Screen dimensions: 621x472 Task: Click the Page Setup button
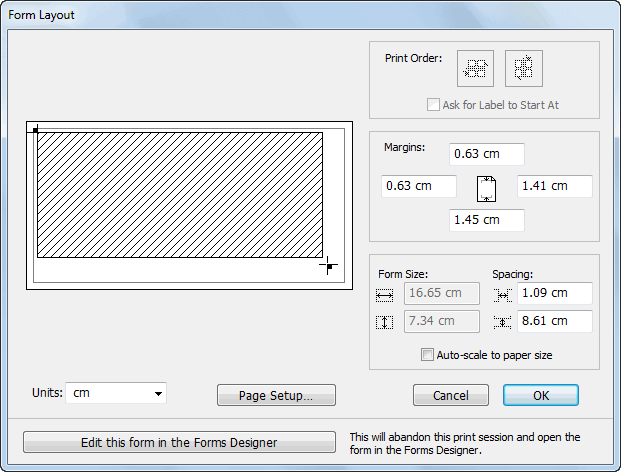tap(276, 395)
